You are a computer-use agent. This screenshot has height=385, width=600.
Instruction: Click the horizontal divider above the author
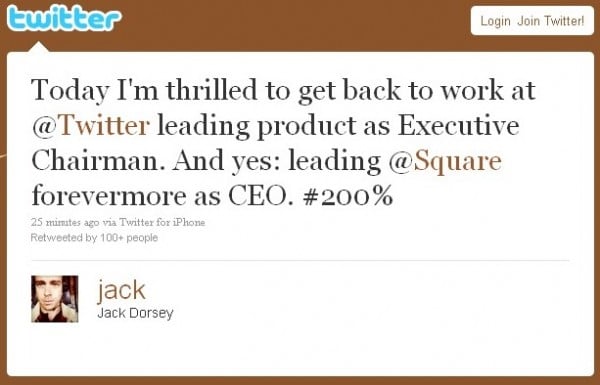[300, 261]
